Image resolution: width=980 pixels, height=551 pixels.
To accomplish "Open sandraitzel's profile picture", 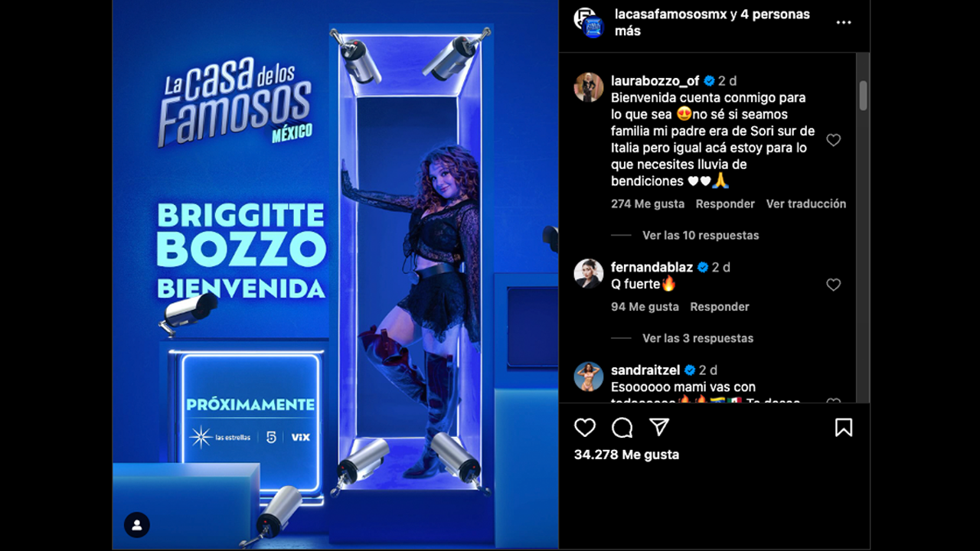I will click(589, 377).
